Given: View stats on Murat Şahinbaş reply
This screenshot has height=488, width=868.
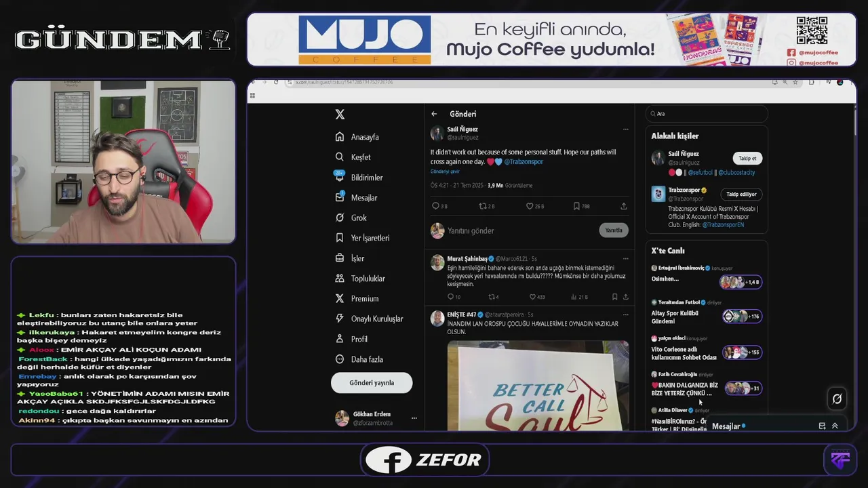Looking at the screenshot, I should point(578,297).
